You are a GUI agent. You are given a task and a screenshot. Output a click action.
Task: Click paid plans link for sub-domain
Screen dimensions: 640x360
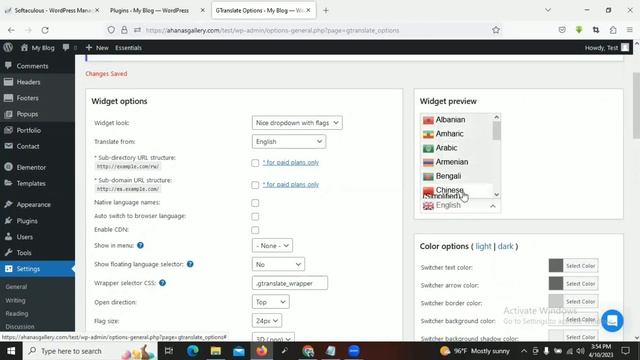[291, 184]
